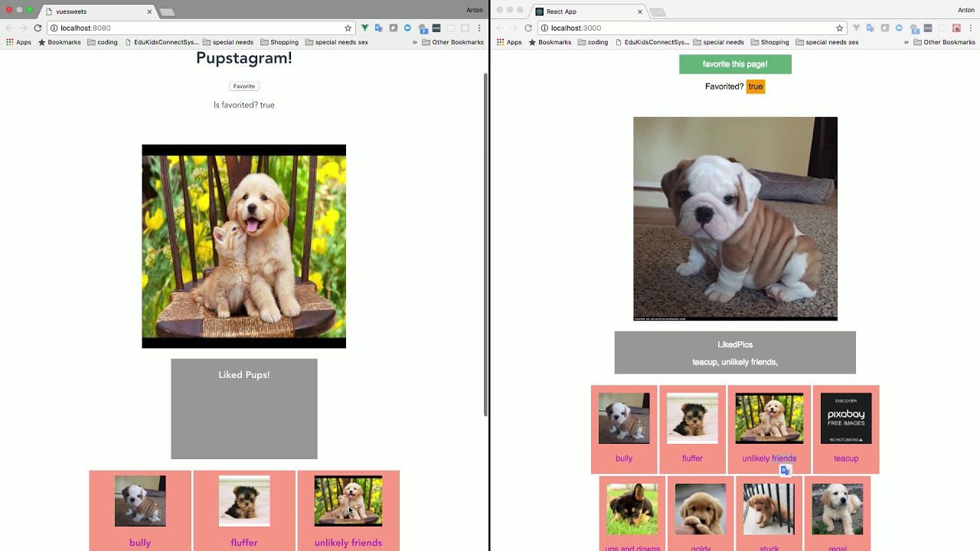Go forward in the vuesweets window

point(23,28)
